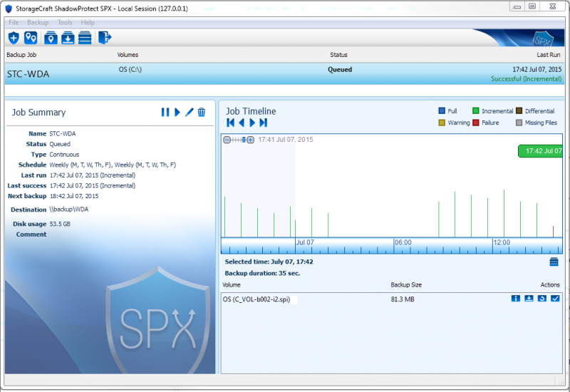This screenshot has height=392, width=570.
Task: Click the green 17:42 Jul 07 timeline marker
Action: [541, 151]
